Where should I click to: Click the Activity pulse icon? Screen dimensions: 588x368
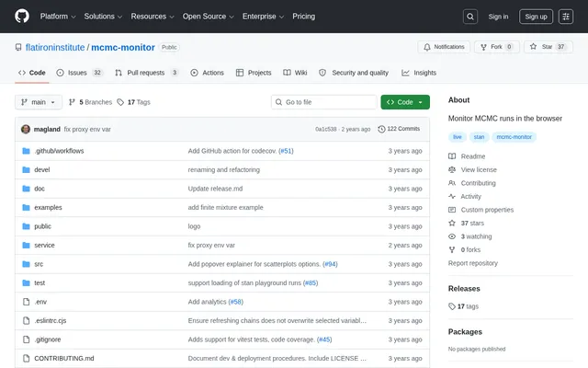pos(452,196)
